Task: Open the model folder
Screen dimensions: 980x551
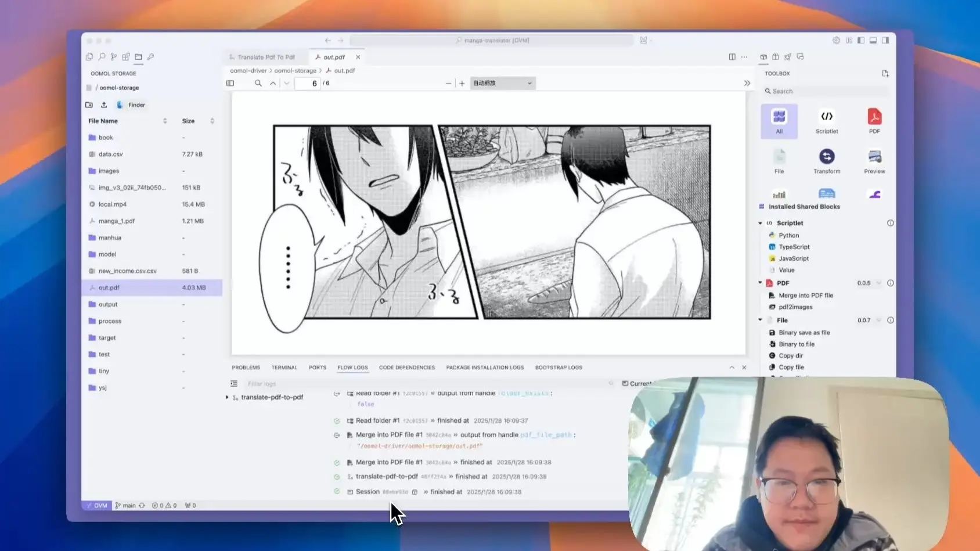Action: point(152,254)
